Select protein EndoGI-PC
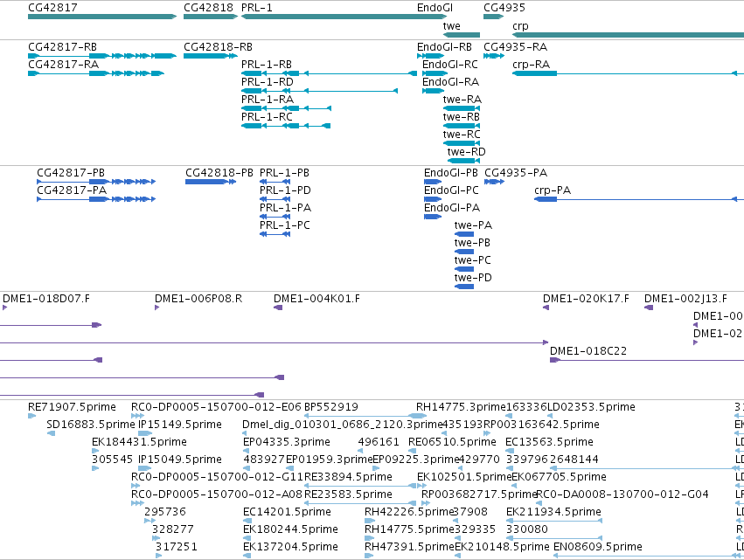This screenshot has height=560, width=744. coord(433,199)
